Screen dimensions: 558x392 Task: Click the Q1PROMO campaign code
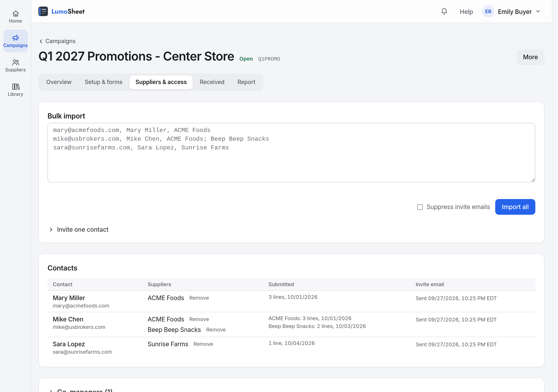269,59
